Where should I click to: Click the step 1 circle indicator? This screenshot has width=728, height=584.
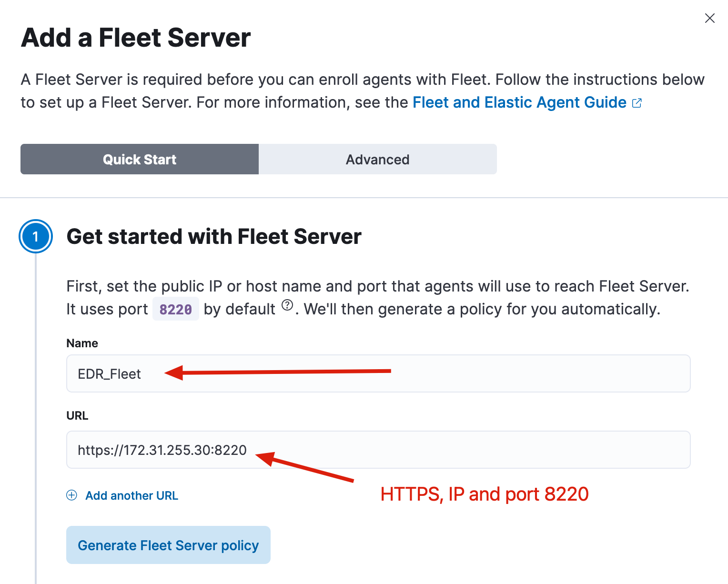(x=36, y=236)
